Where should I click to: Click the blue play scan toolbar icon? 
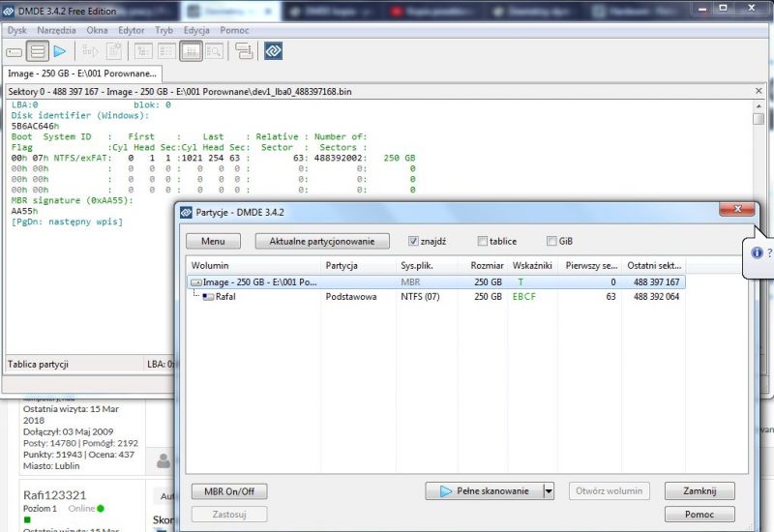click(x=60, y=51)
